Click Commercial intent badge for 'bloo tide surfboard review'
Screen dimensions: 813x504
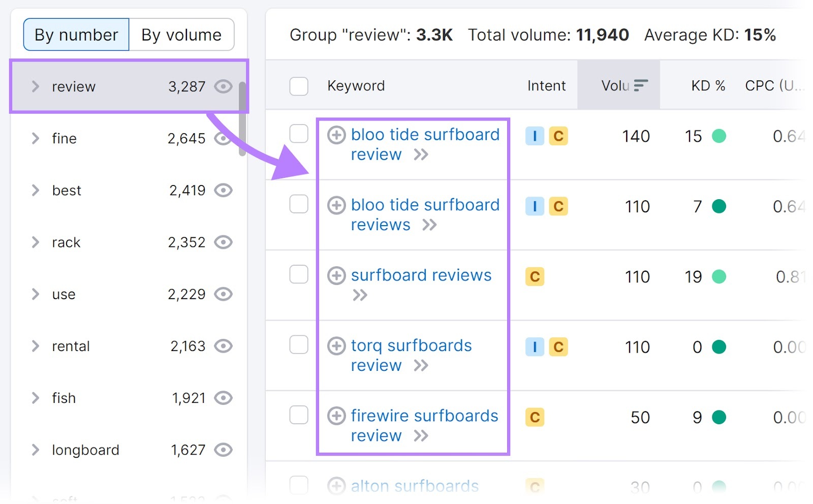coord(558,136)
